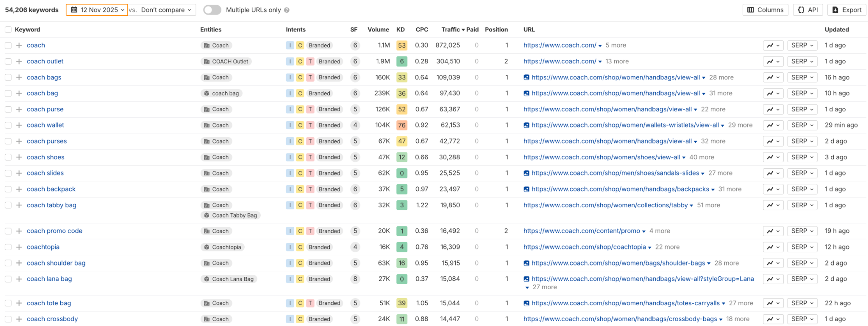Open position history chart for coach row
Viewport: 868px width, 326px height.
click(x=773, y=45)
